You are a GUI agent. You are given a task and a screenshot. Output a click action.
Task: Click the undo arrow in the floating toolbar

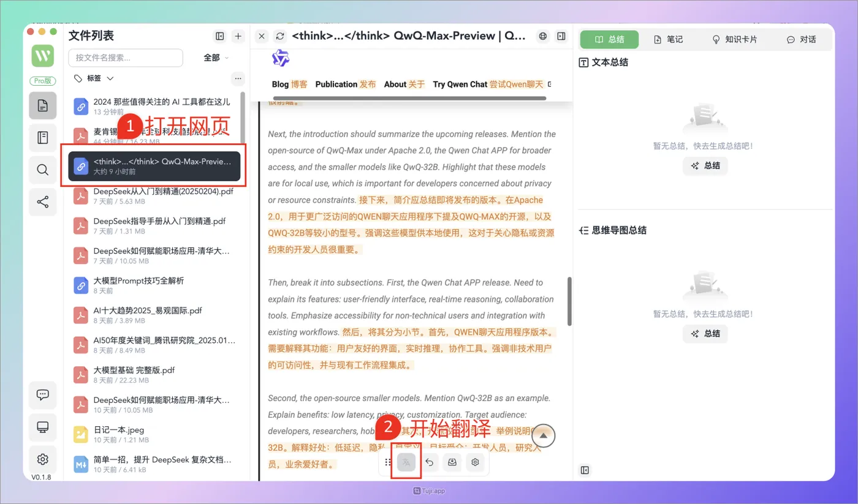[x=430, y=462]
